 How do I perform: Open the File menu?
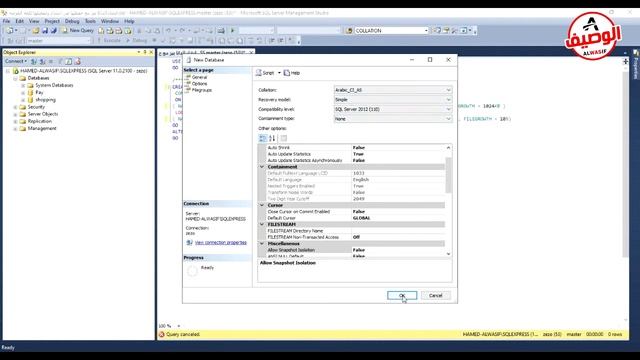pos(7,21)
